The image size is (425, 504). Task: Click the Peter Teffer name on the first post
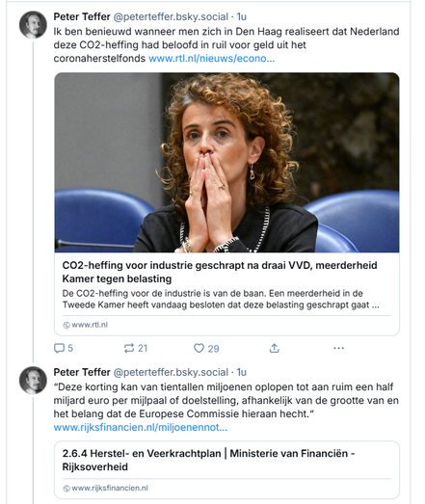pyautogui.click(x=82, y=16)
